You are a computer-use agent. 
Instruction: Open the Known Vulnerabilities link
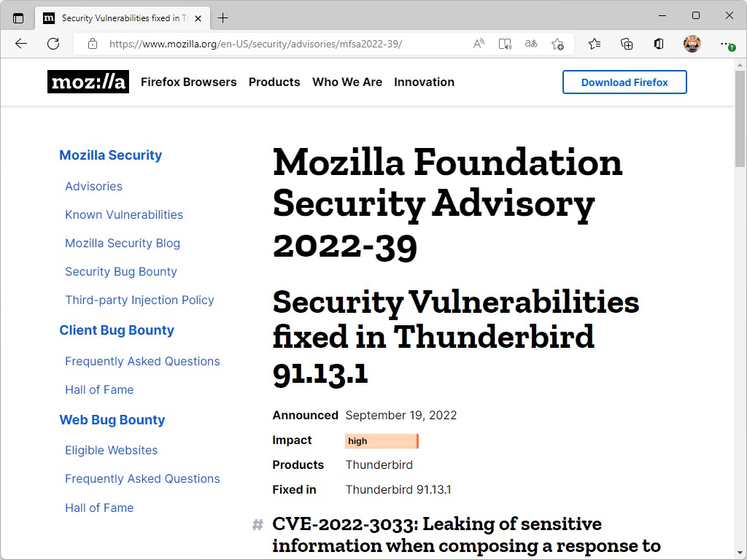pos(123,214)
